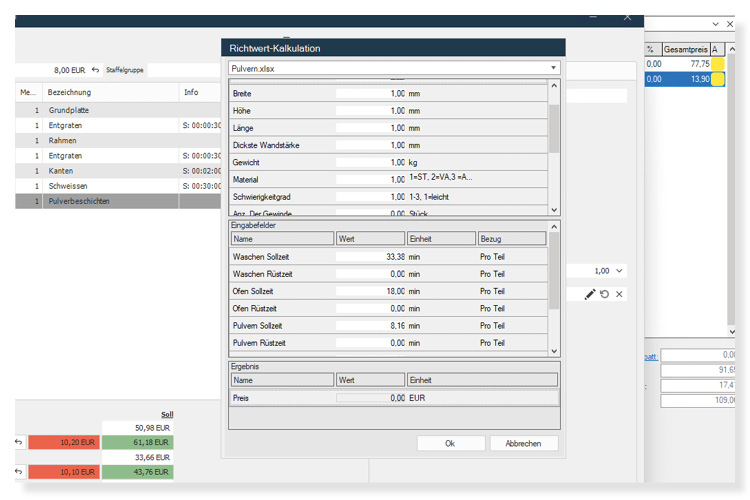
Task: Click the X delete icon beside reset
Action: [x=619, y=294]
